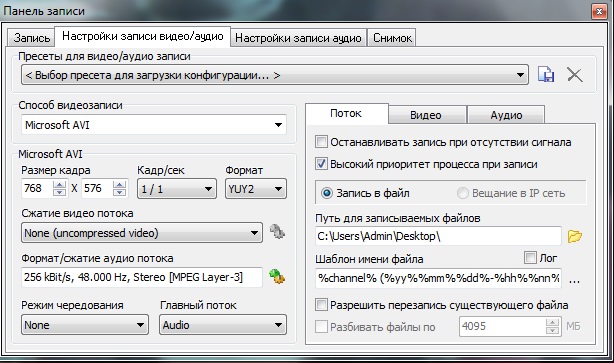Enable stopping recording when the signal is absent
This screenshot has width=614, height=363.
tap(321, 142)
